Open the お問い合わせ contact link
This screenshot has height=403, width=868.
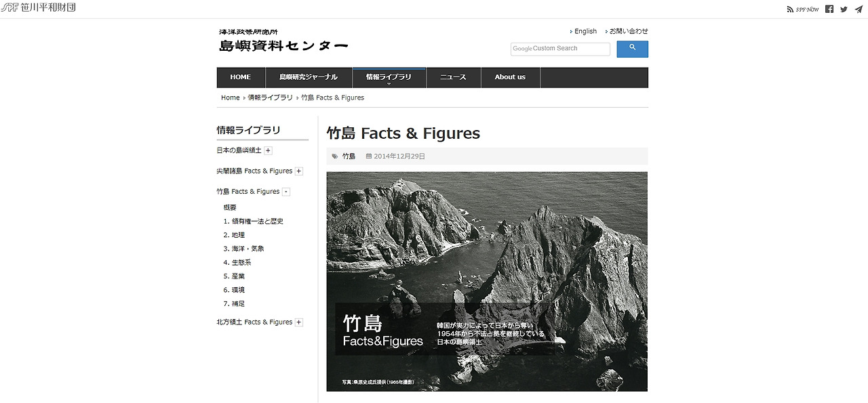click(x=629, y=31)
